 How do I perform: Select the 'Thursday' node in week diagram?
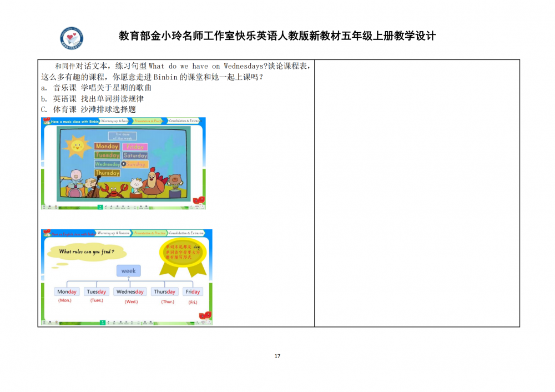point(165,292)
